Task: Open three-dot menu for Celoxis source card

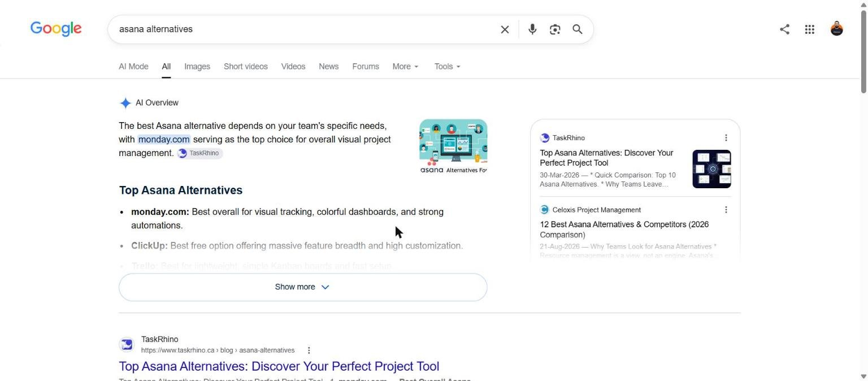Action: pyautogui.click(x=726, y=210)
